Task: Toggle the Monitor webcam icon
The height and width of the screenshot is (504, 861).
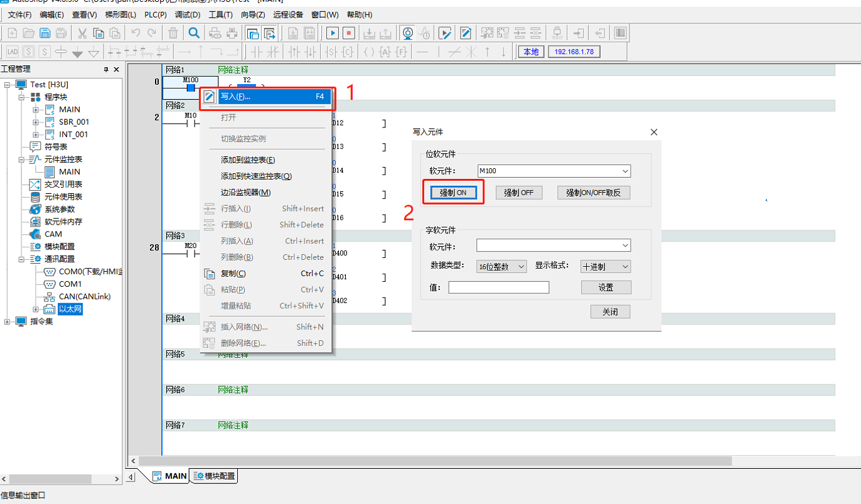Action: [x=407, y=33]
